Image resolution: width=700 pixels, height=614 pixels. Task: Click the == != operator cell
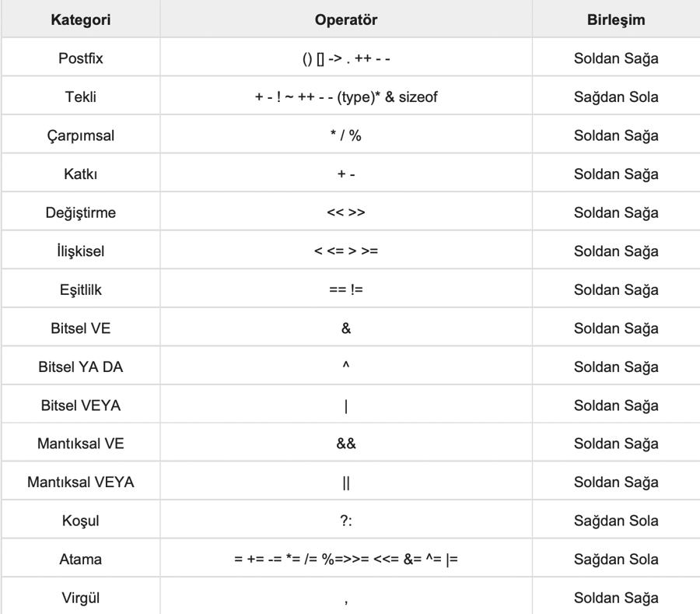[345, 289]
